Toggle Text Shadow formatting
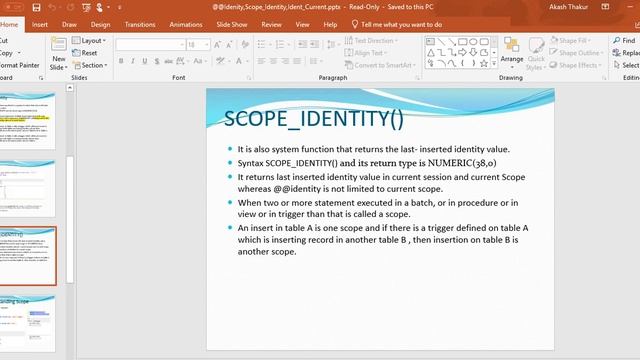Image resolution: width=640 pixels, height=360 pixels. 157,61
